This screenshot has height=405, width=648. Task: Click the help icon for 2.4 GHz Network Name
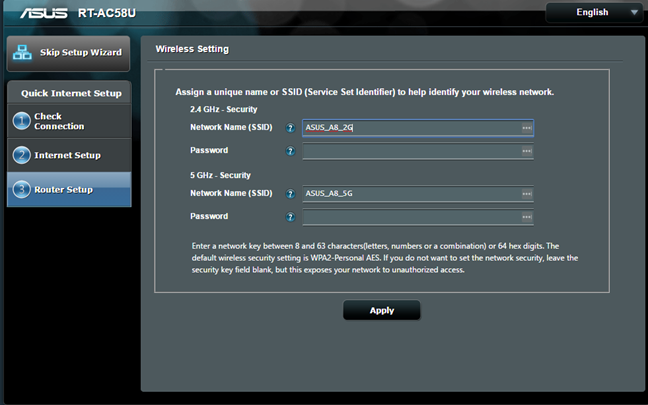click(x=291, y=128)
